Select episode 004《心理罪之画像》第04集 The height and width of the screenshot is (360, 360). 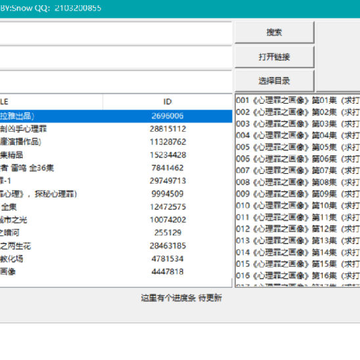point(298,135)
